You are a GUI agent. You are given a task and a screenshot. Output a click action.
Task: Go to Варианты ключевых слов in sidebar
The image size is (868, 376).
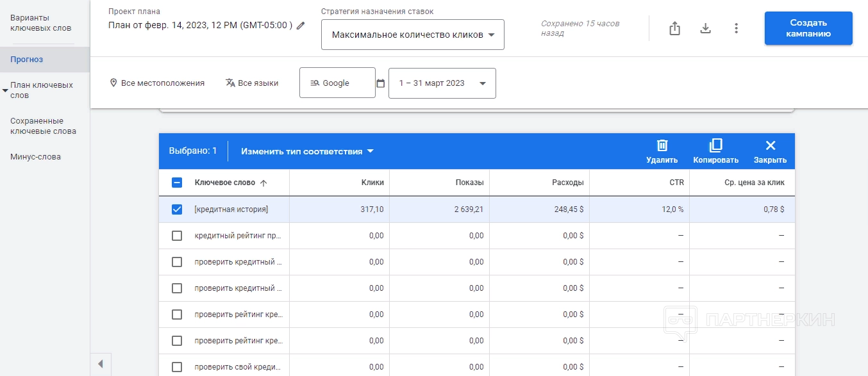(x=41, y=23)
